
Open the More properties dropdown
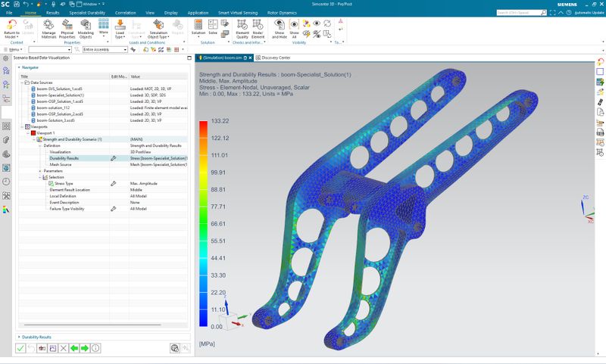coord(103,27)
